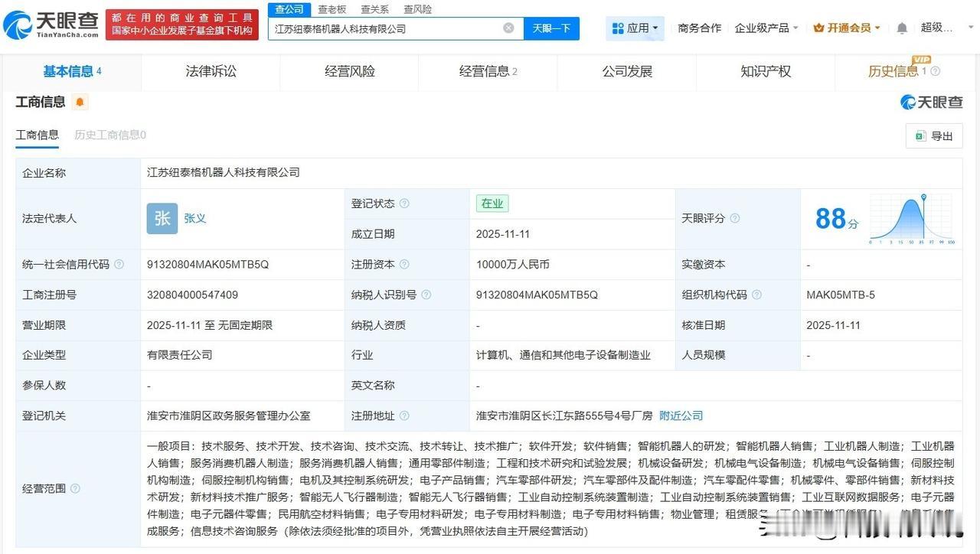Open the 历史信息 VIP tab
The height and width of the screenshot is (554, 980).
point(903,71)
